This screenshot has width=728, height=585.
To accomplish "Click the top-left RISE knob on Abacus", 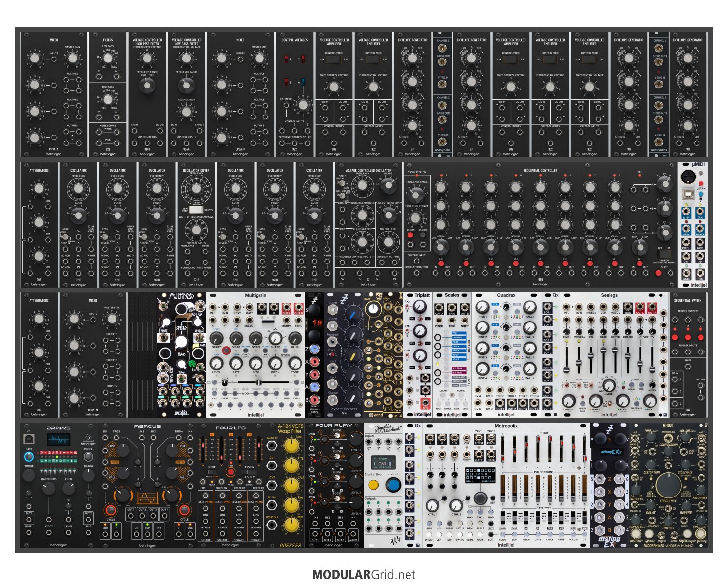I will pyautogui.click(x=123, y=451).
